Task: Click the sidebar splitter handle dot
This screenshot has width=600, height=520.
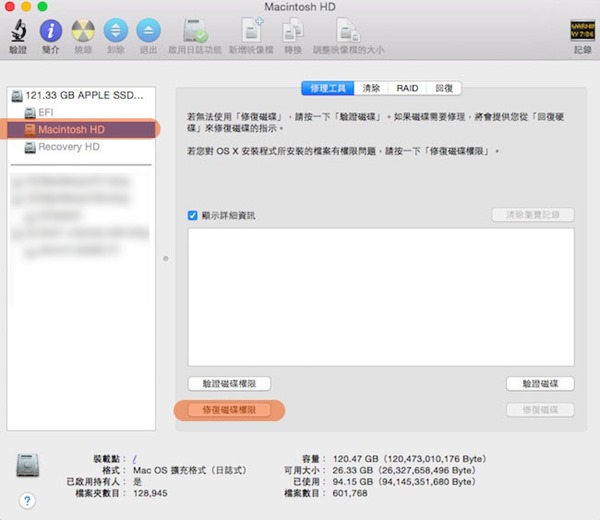Action: pyautogui.click(x=166, y=259)
